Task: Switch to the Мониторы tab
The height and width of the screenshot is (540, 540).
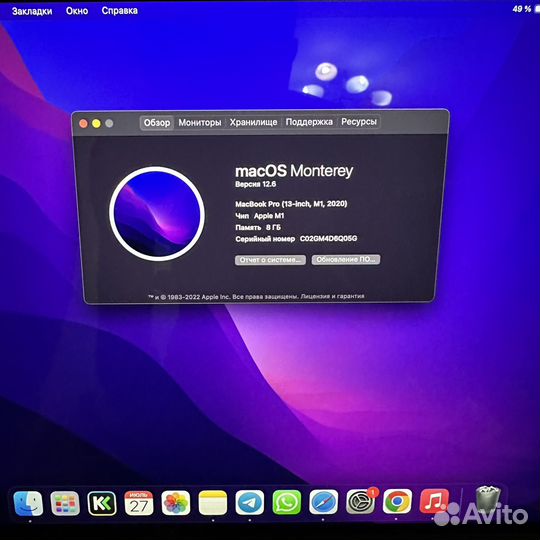Action: point(200,123)
